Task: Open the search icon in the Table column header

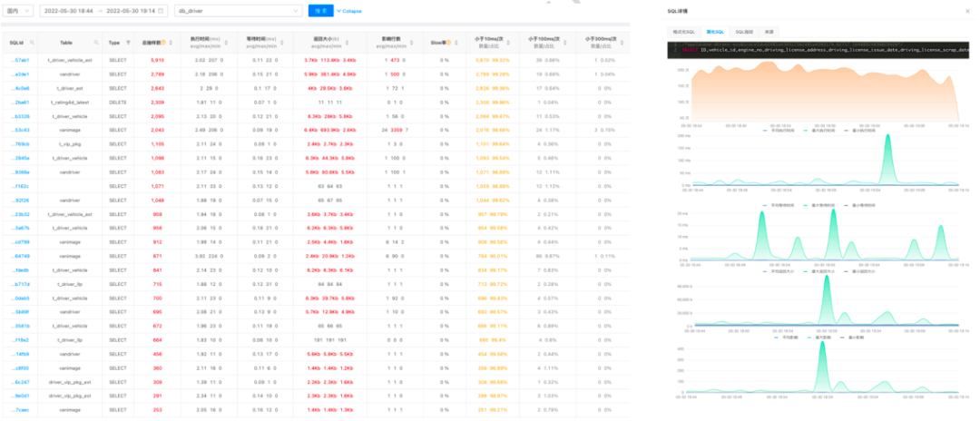Action: click(96, 43)
